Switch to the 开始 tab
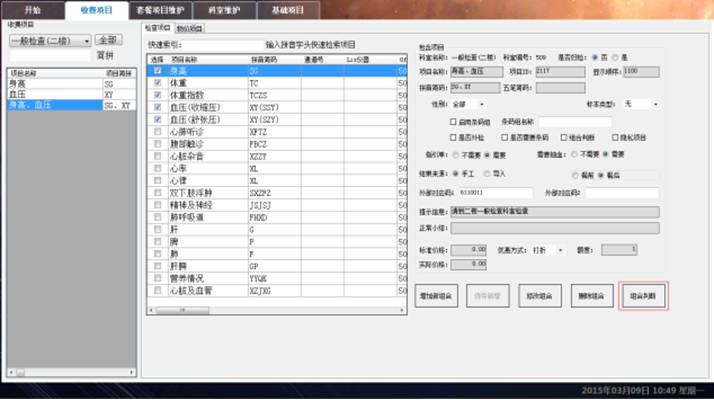This screenshot has width=714, height=400. (33, 9)
